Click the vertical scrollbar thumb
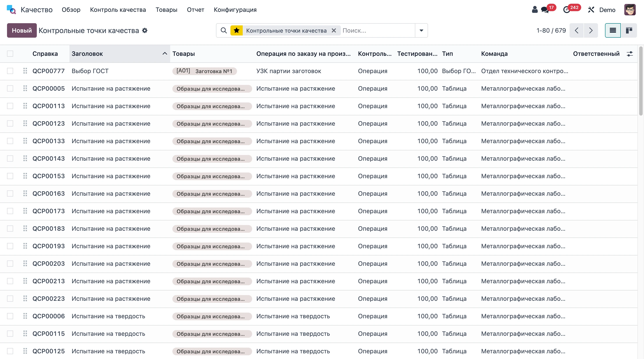 640,81
